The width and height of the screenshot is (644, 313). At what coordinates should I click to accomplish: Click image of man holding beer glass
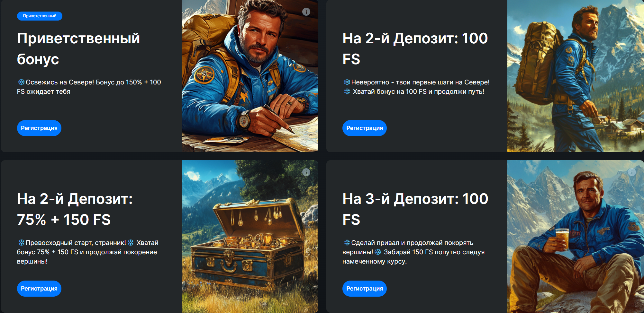(576, 236)
